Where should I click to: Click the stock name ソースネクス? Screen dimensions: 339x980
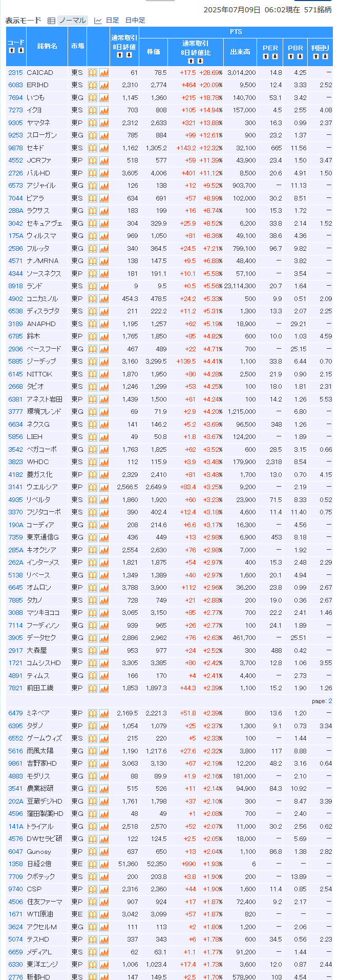click(x=44, y=274)
